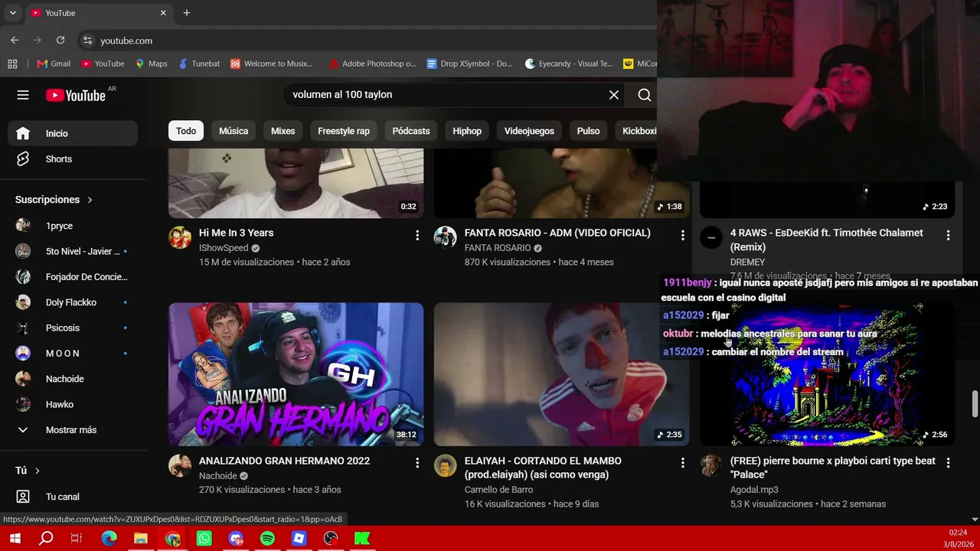The image size is (980, 551).
Task: Open 'FANTA ROSARIO - ADM (VIDEO OFICIAL)' title
Action: click(557, 233)
